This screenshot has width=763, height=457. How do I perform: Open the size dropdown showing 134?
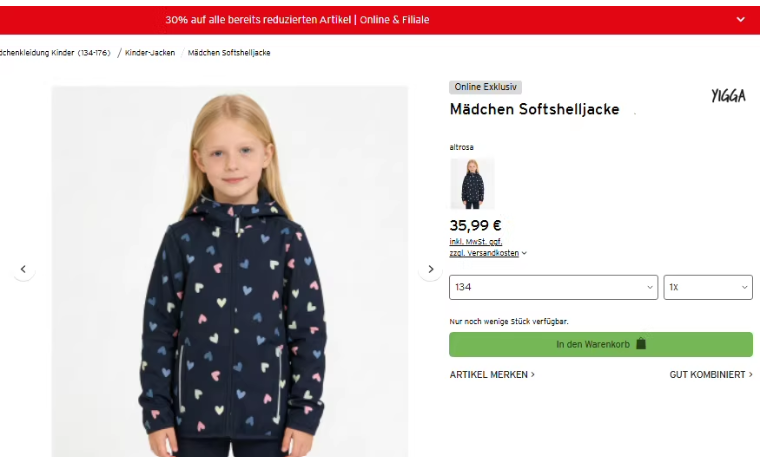[553, 287]
